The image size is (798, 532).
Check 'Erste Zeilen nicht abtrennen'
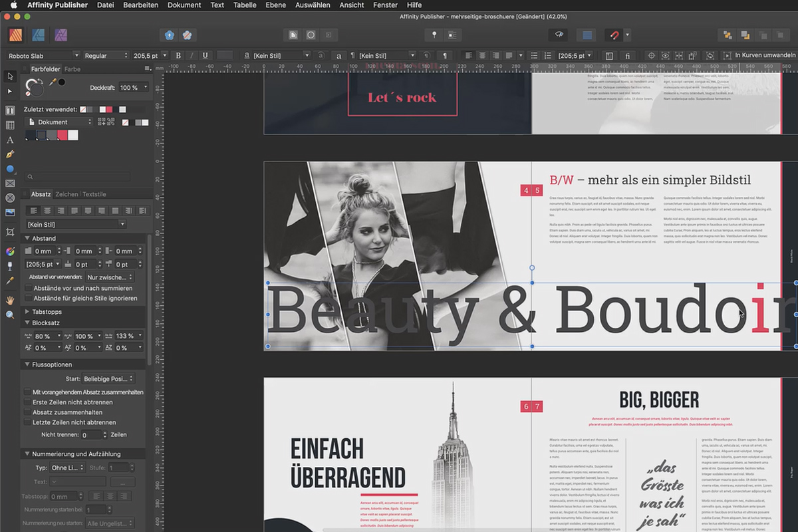coord(27,402)
